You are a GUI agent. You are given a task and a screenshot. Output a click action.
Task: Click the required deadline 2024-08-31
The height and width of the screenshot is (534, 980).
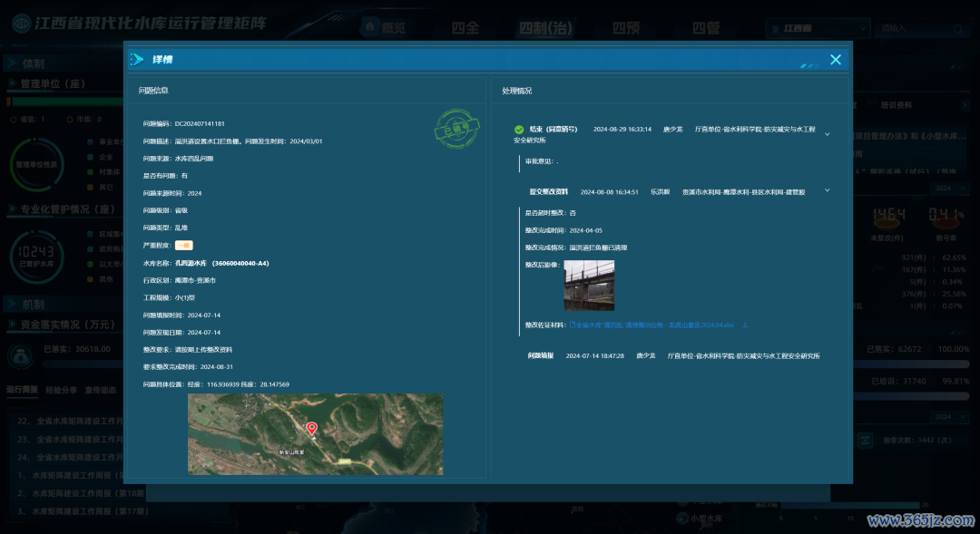point(216,366)
